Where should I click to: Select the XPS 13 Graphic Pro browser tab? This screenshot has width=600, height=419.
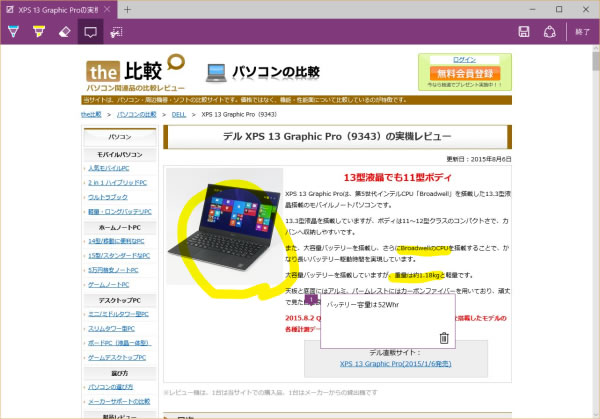[58, 10]
